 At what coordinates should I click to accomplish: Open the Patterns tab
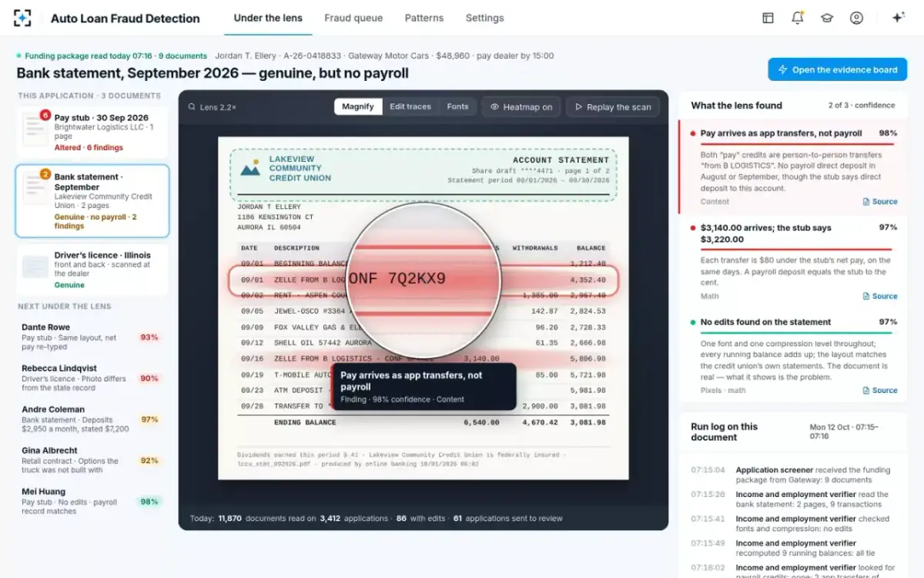pyautogui.click(x=424, y=18)
